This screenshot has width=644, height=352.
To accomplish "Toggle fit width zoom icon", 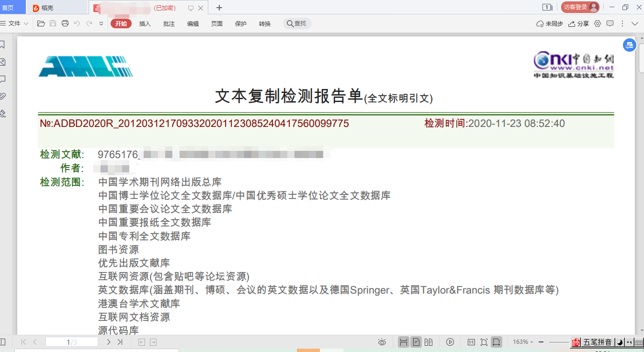I will click(497, 342).
